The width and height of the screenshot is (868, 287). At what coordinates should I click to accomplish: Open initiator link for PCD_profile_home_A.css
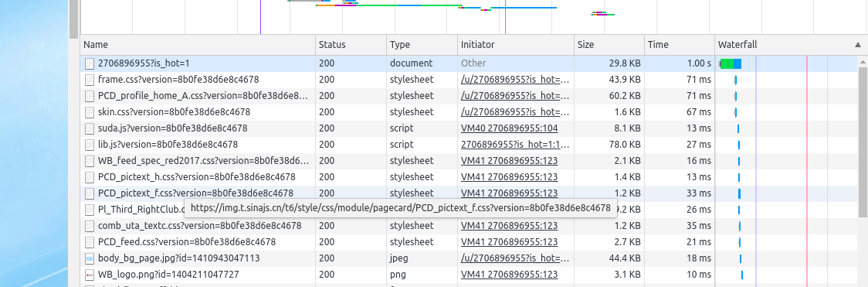click(x=515, y=96)
